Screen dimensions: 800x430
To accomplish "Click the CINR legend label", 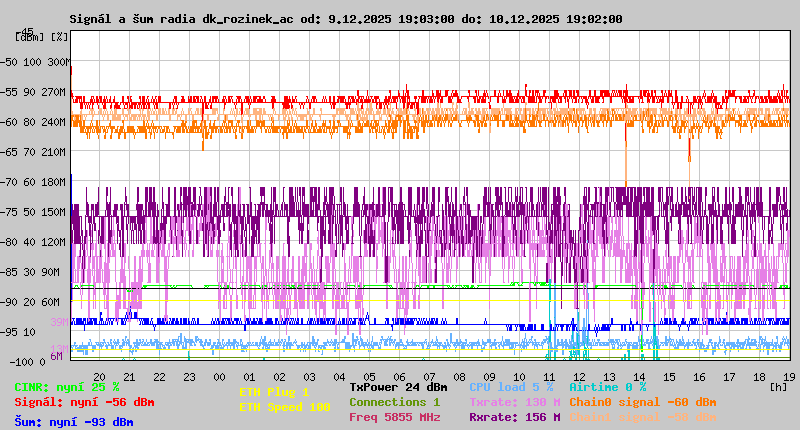I will coord(67,386).
